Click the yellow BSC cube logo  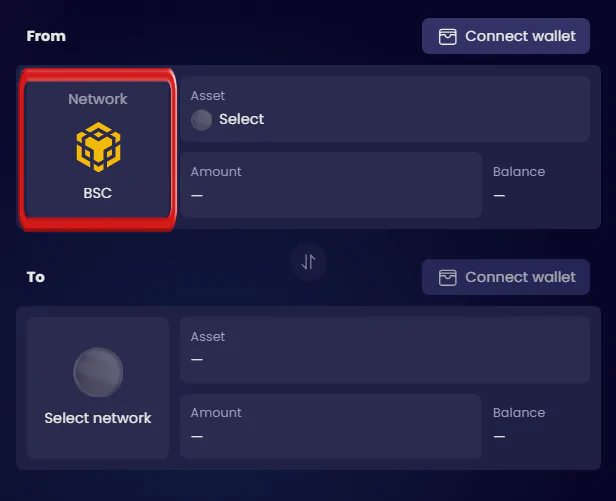[98, 147]
